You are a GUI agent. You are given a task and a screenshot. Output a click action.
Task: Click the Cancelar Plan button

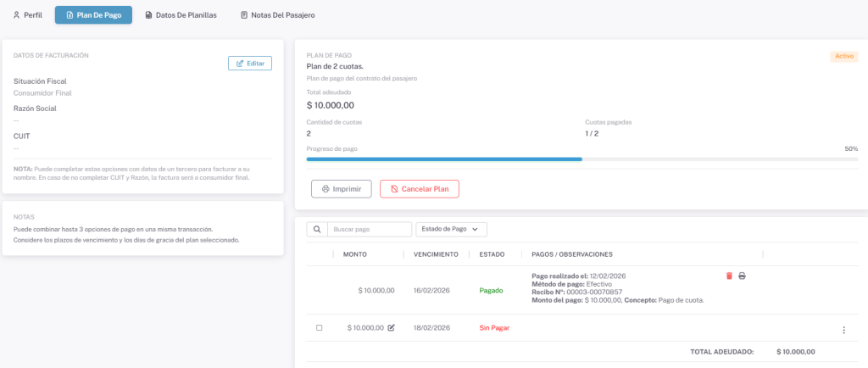click(x=420, y=188)
